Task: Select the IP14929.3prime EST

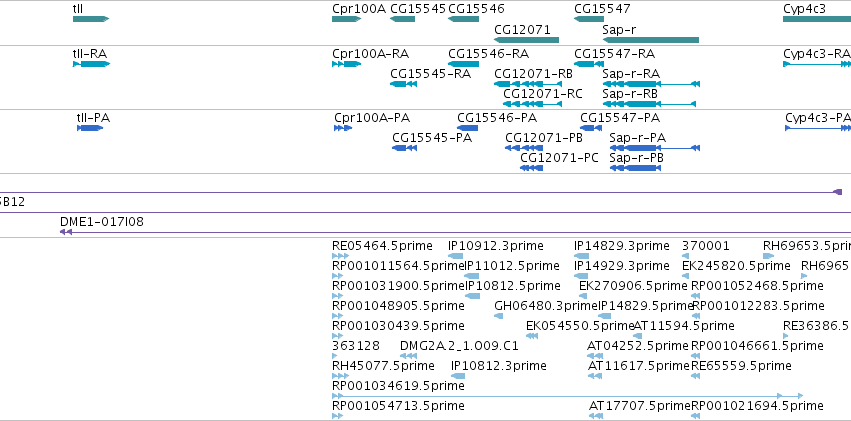Action: (581, 276)
